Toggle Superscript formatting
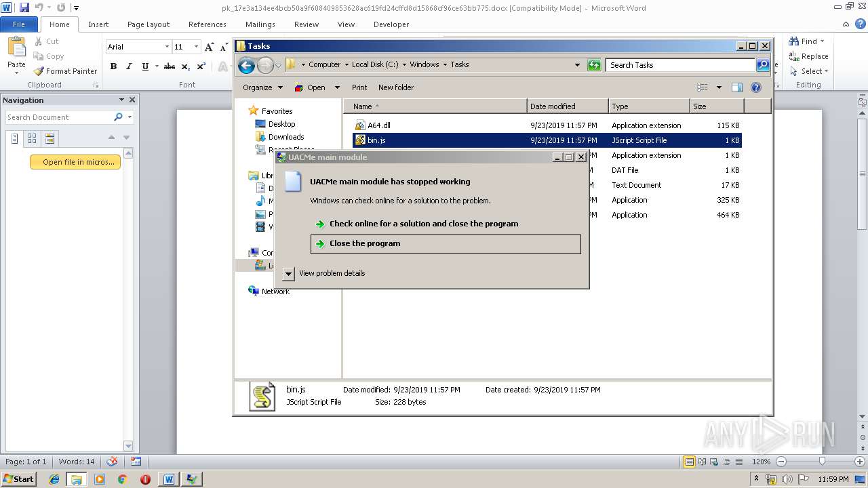 [201, 66]
